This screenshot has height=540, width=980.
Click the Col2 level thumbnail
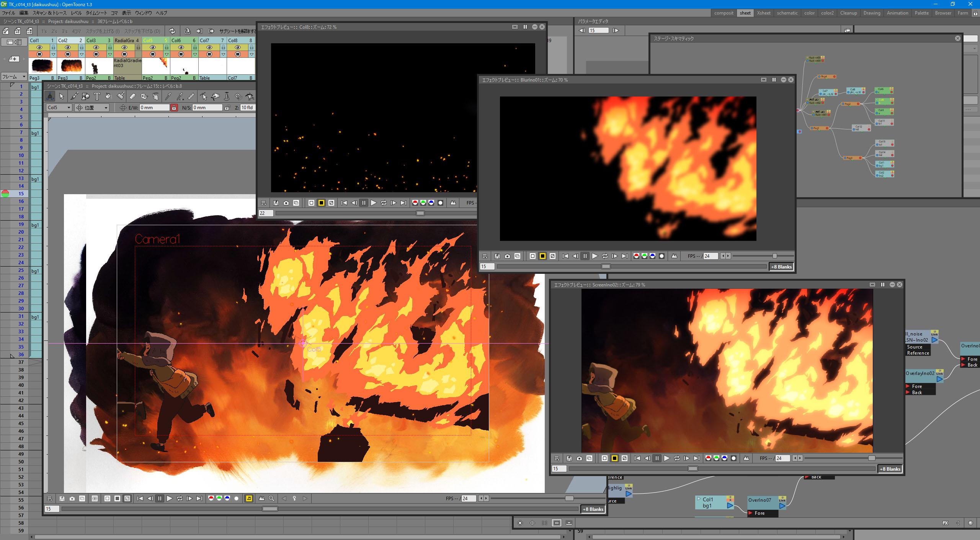71,66
